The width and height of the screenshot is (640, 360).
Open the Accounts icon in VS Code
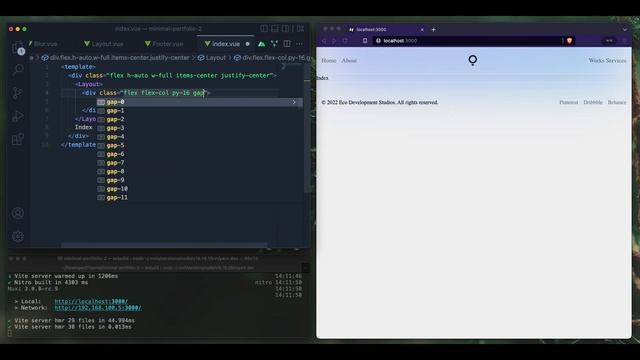(18, 213)
